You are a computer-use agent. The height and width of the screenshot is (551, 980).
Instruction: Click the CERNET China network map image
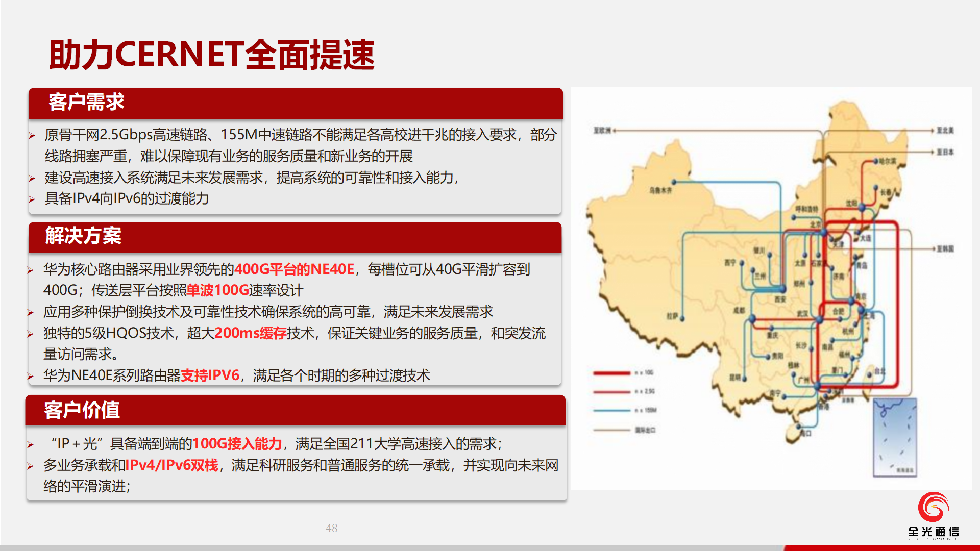click(x=771, y=289)
